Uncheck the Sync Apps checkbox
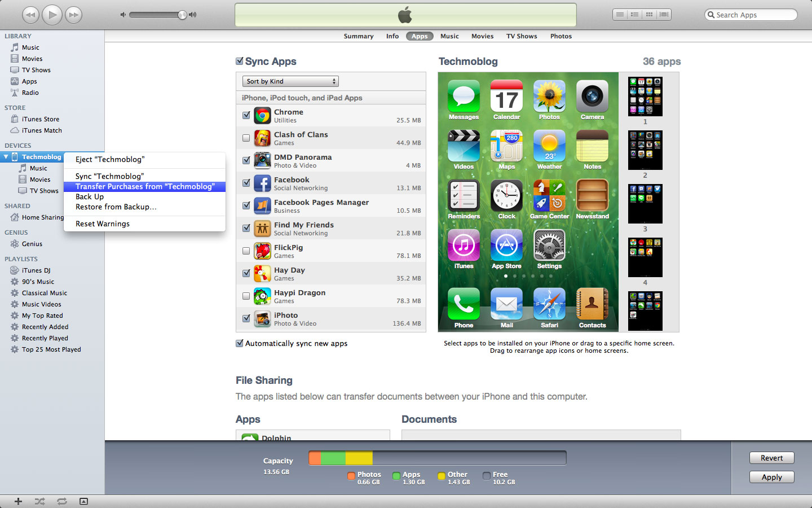This screenshot has width=812, height=508. [240, 61]
